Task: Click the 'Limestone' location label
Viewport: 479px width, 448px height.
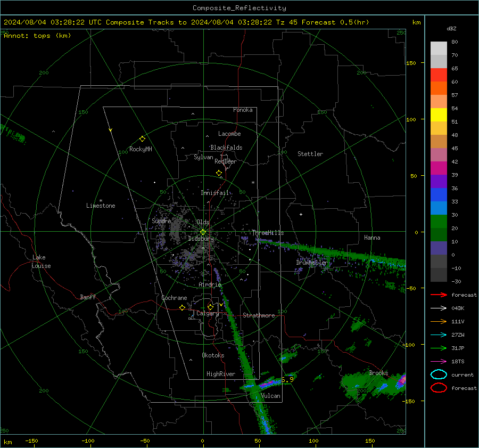Action: 101,206
